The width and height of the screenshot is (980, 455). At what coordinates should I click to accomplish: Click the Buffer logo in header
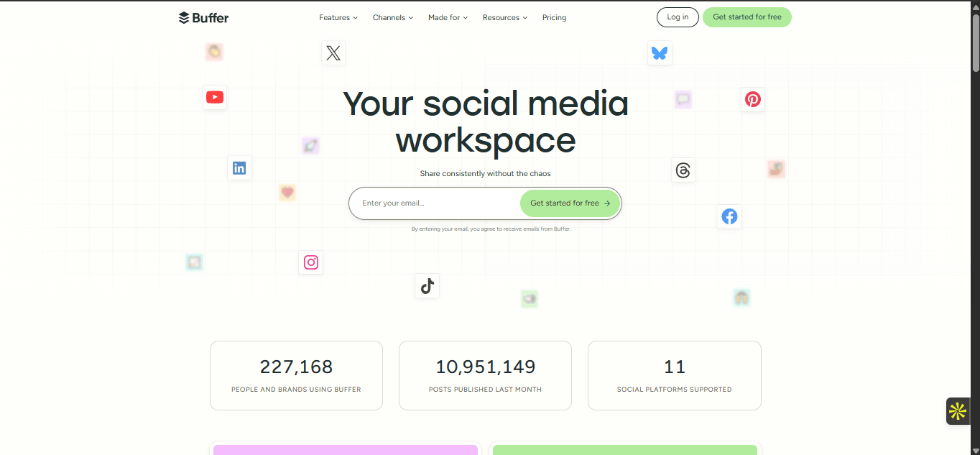click(203, 17)
